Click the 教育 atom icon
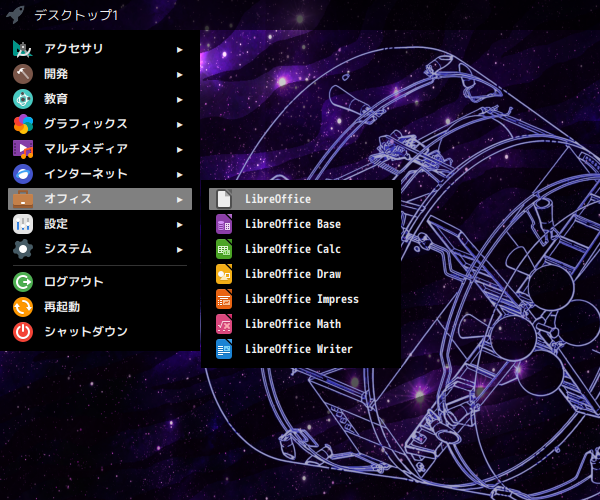 tap(23, 99)
